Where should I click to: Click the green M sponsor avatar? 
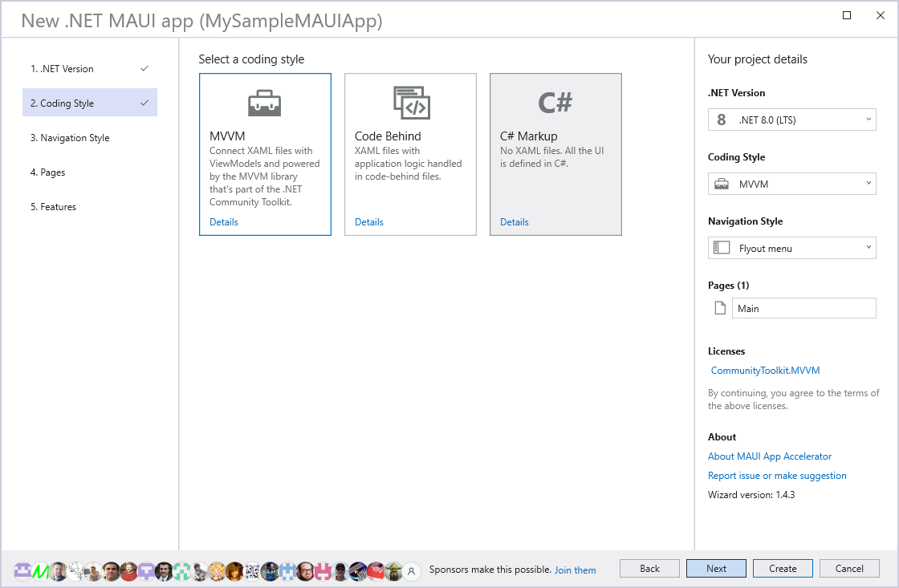pos(40,571)
